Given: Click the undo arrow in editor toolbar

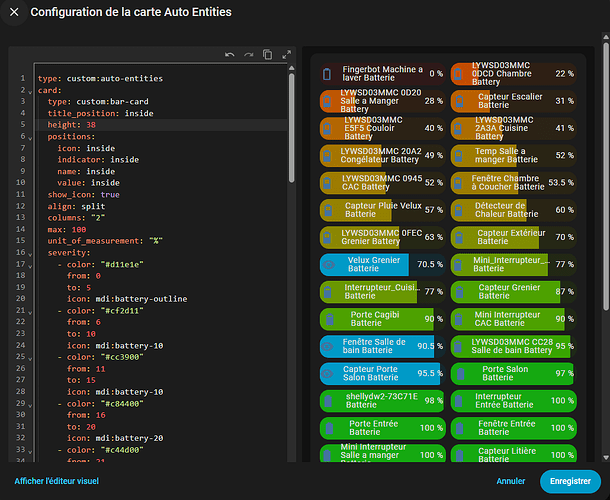Looking at the screenshot, I should [230, 54].
